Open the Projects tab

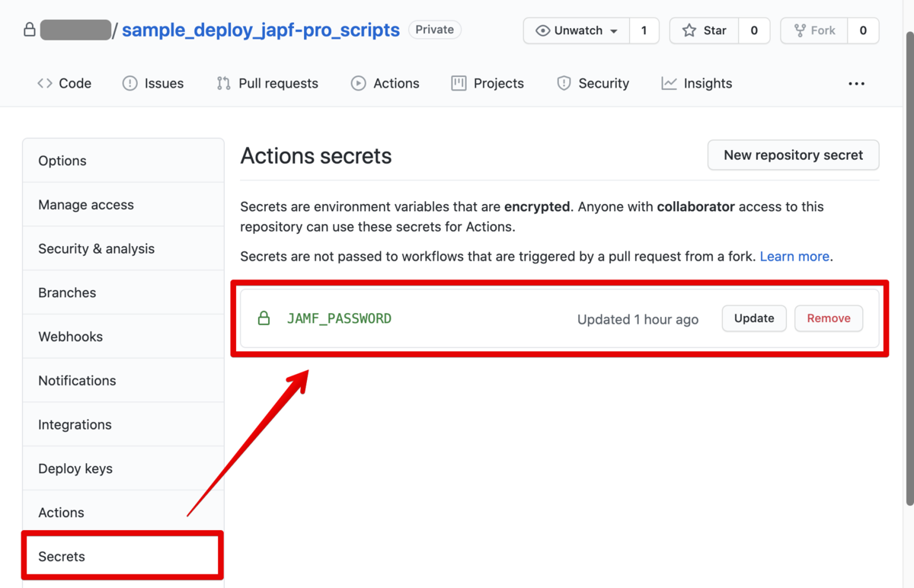click(x=487, y=84)
